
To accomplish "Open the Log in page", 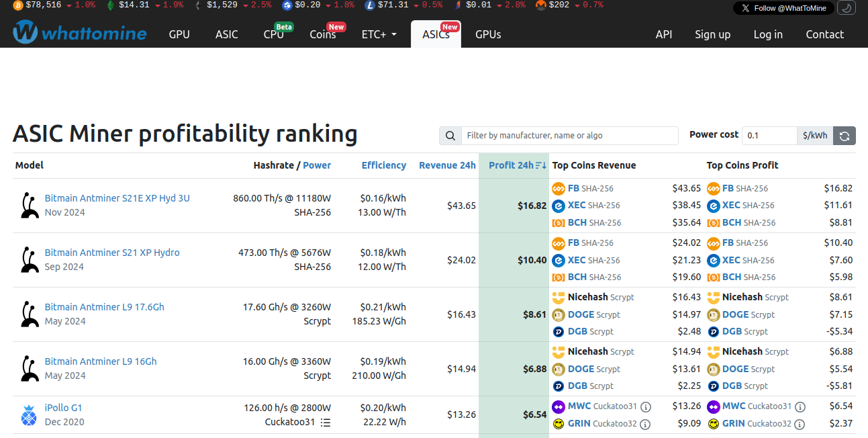I will 768,34.
